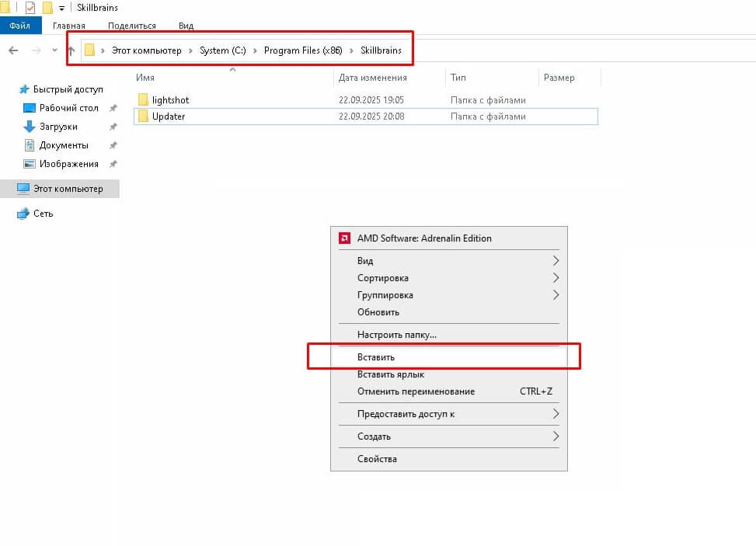The width and height of the screenshot is (756, 546).
Task: Open the File (Файл) ribbon tab
Action: pyautogui.click(x=19, y=26)
